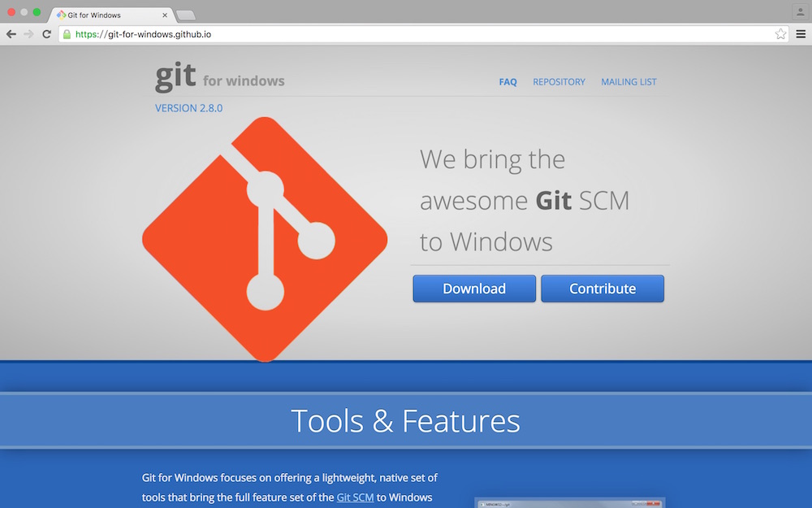This screenshot has width=812, height=508.
Task: Click the git for windows logo text
Action: 219,77
